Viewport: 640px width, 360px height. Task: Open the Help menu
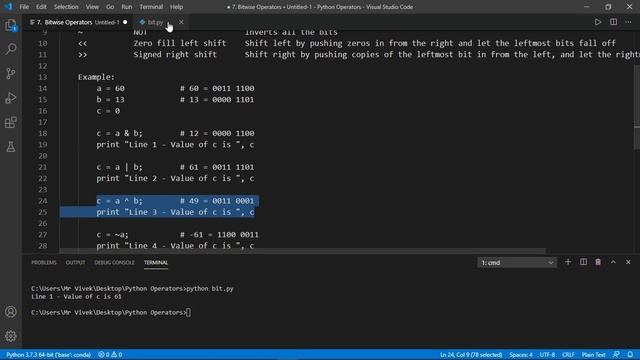pos(176,7)
